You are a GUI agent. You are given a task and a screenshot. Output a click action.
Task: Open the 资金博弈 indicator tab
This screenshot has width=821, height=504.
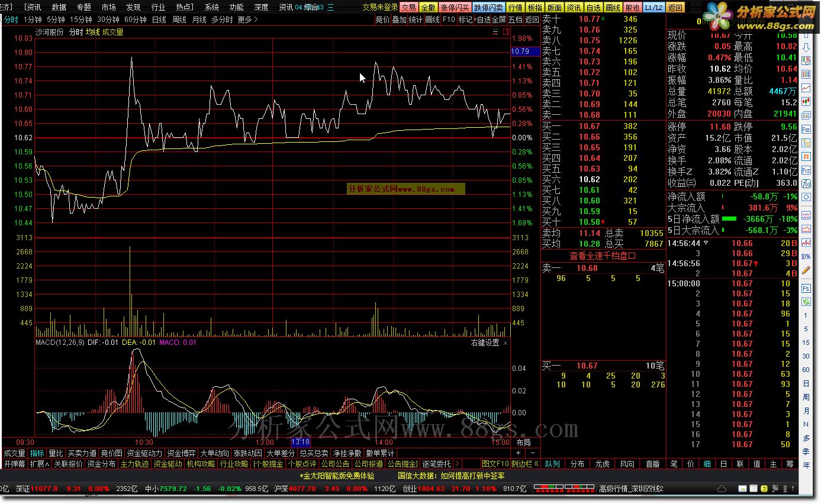pos(181,453)
